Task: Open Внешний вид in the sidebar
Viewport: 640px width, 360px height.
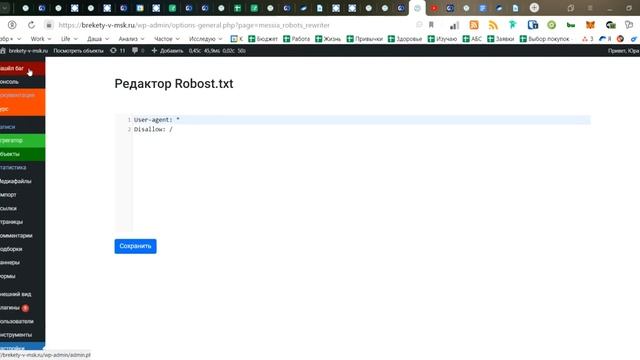Action: coord(22,294)
